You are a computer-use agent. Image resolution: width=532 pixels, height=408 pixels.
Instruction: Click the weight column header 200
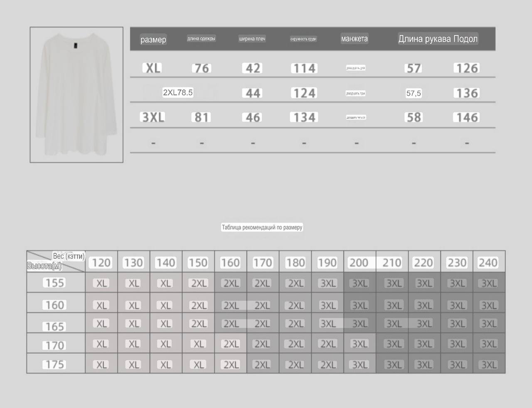coord(359,262)
